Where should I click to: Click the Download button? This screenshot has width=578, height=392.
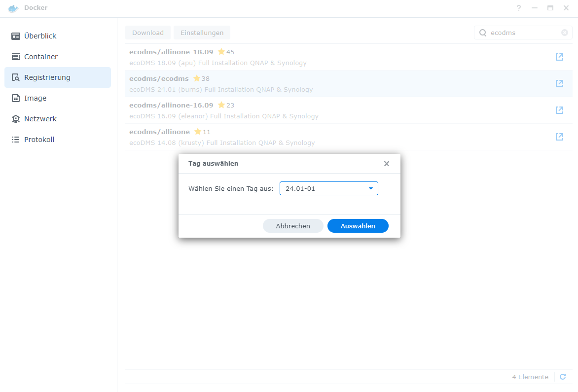148,33
